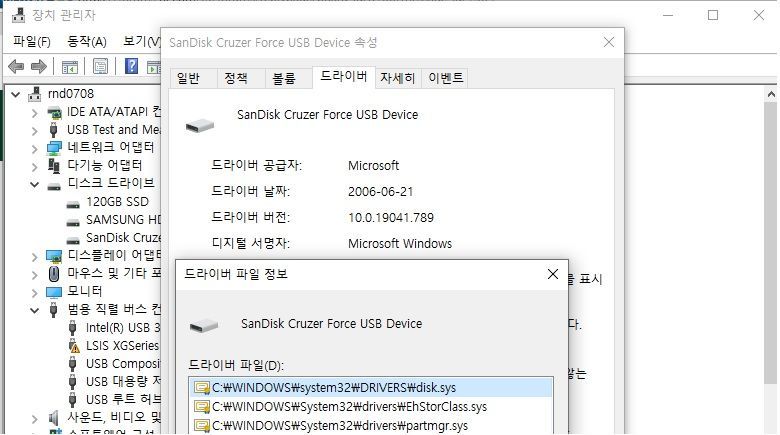Click the LSIS XGSeries warning device icon
780x435 pixels.
click(73, 346)
